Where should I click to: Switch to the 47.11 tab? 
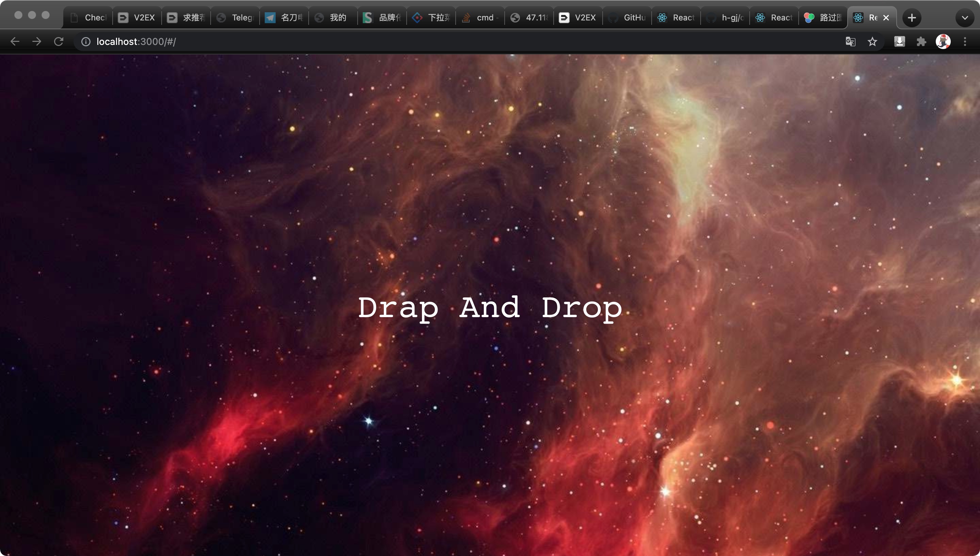point(529,18)
